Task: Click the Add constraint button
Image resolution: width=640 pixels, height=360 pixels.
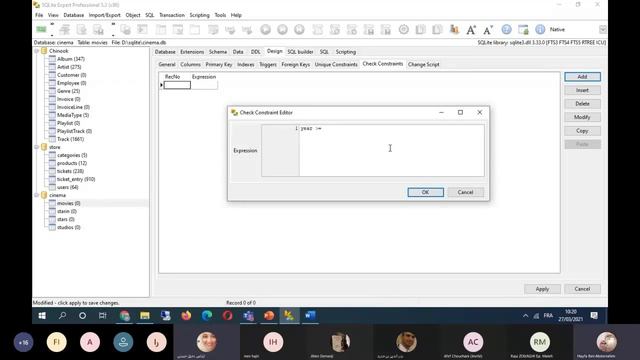Action: coord(582,77)
